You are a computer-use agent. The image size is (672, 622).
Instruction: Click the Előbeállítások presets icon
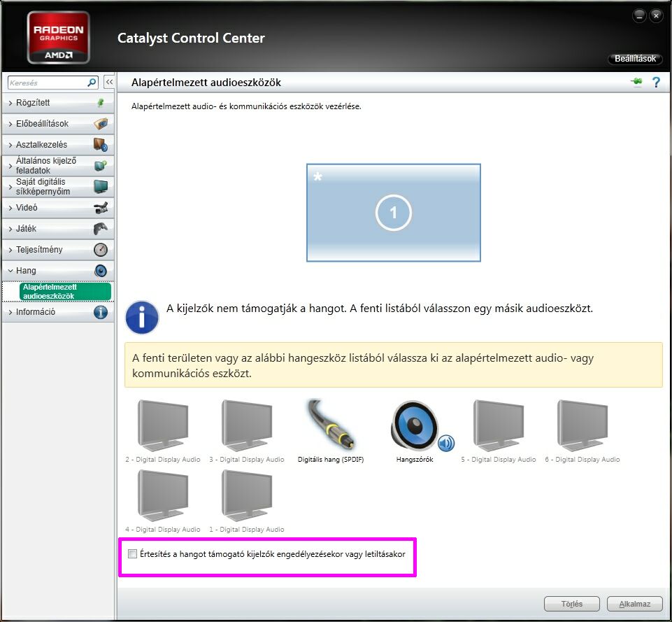(x=101, y=124)
